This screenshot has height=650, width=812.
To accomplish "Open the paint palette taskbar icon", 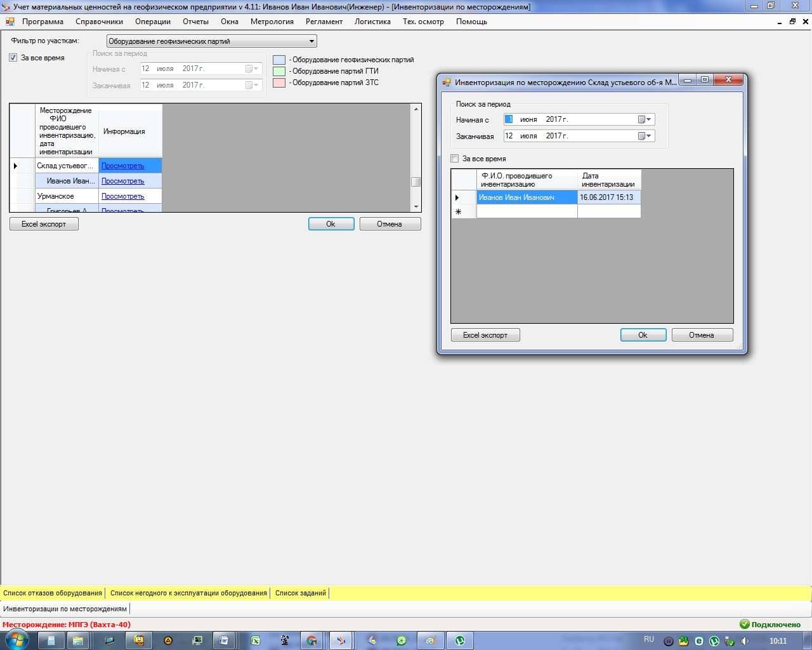I will pos(431,640).
